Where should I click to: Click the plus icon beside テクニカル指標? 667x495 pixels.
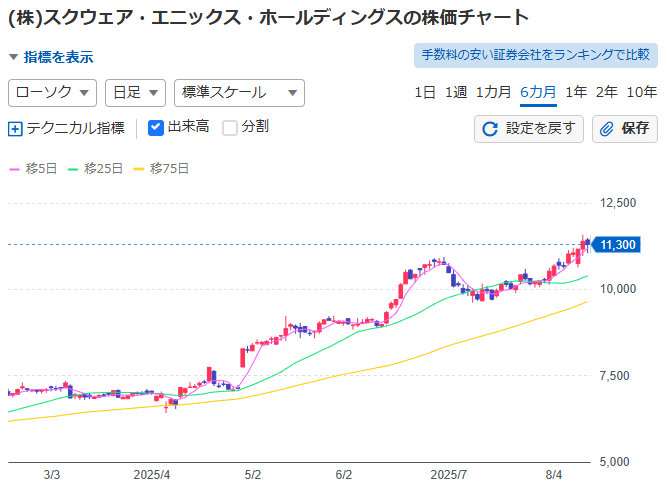[x=15, y=128]
